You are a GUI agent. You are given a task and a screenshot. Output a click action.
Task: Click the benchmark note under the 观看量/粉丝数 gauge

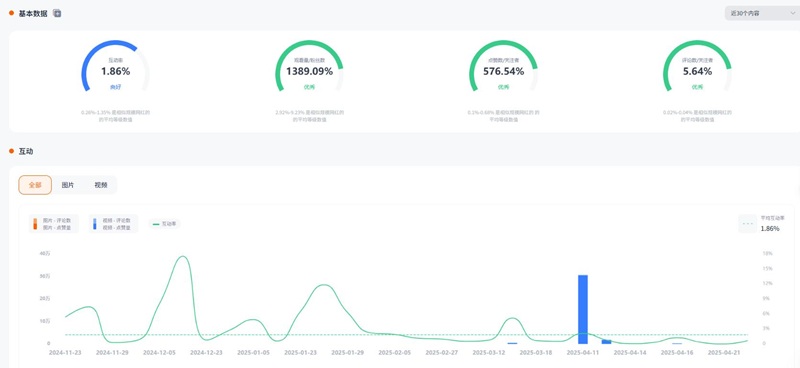(309, 115)
